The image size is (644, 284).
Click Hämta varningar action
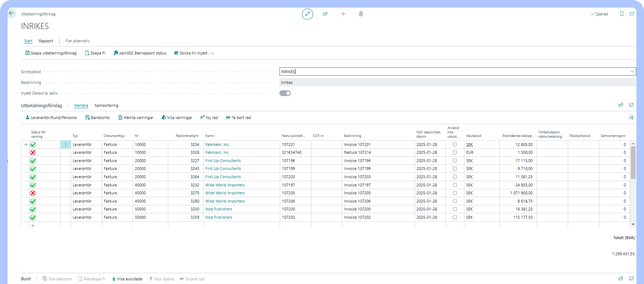point(136,118)
